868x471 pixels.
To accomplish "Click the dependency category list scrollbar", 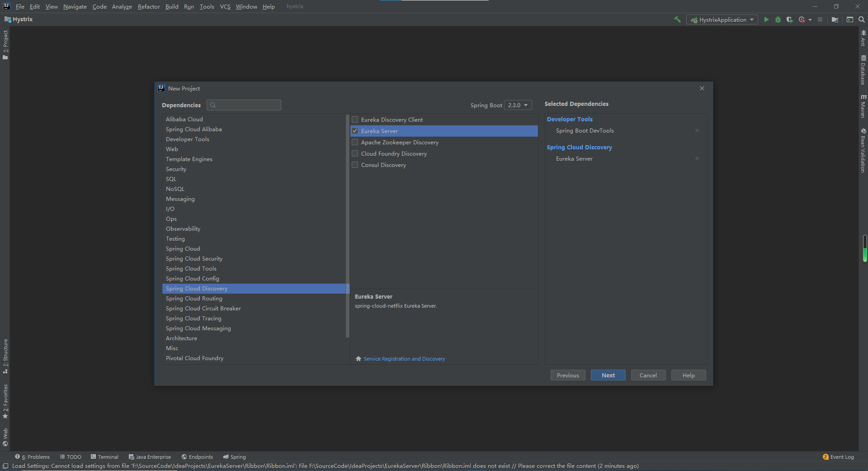I will [348, 226].
